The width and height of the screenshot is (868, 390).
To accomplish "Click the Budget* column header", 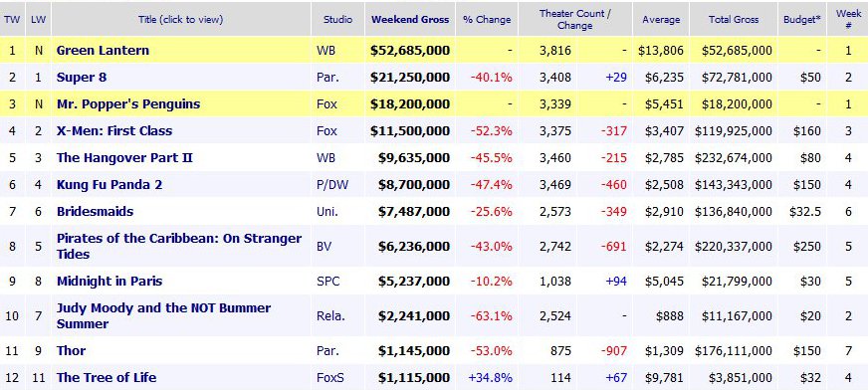I will [802, 19].
